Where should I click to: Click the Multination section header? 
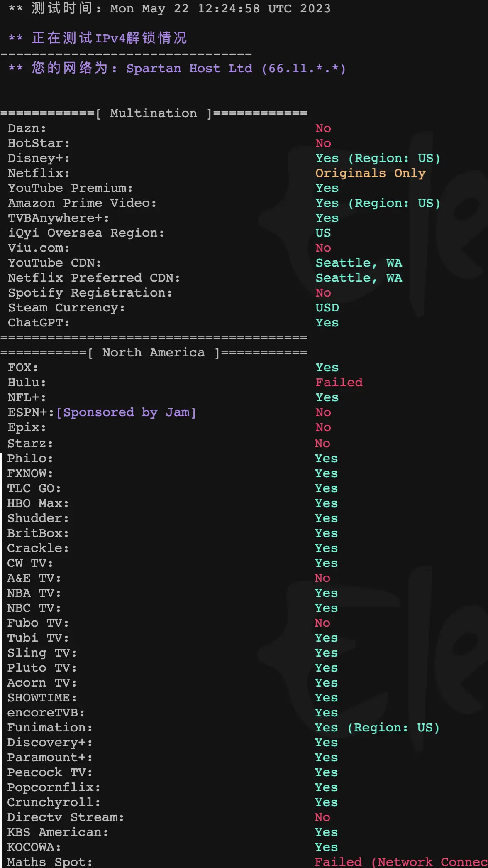153,113
